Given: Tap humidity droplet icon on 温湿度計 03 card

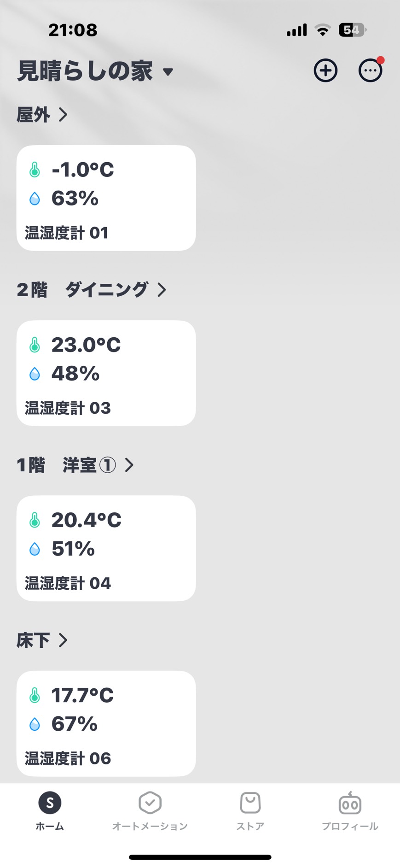Looking at the screenshot, I should (35, 374).
